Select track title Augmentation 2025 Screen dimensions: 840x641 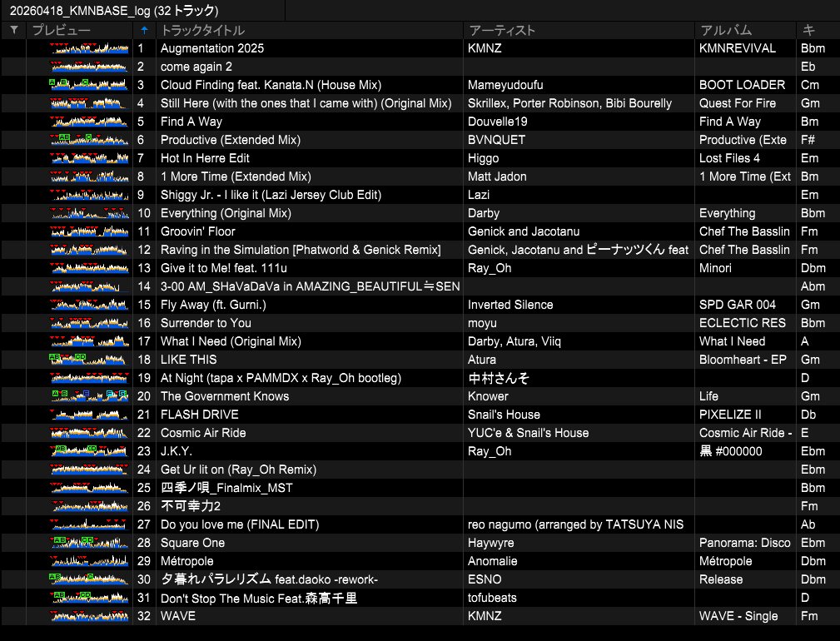(x=212, y=48)
